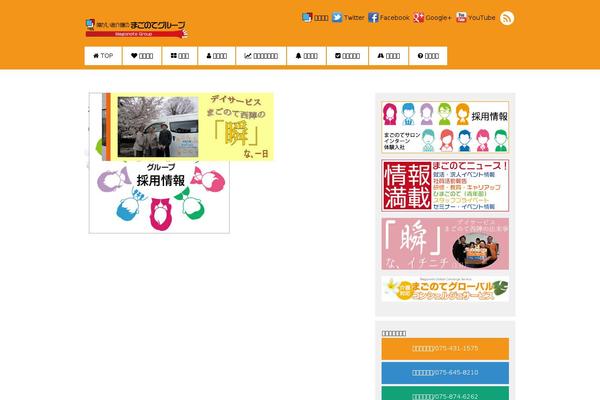Screen dimensions: 600x400
Task: Select the menu item with the binoculars icon
Action: [388, 56]
